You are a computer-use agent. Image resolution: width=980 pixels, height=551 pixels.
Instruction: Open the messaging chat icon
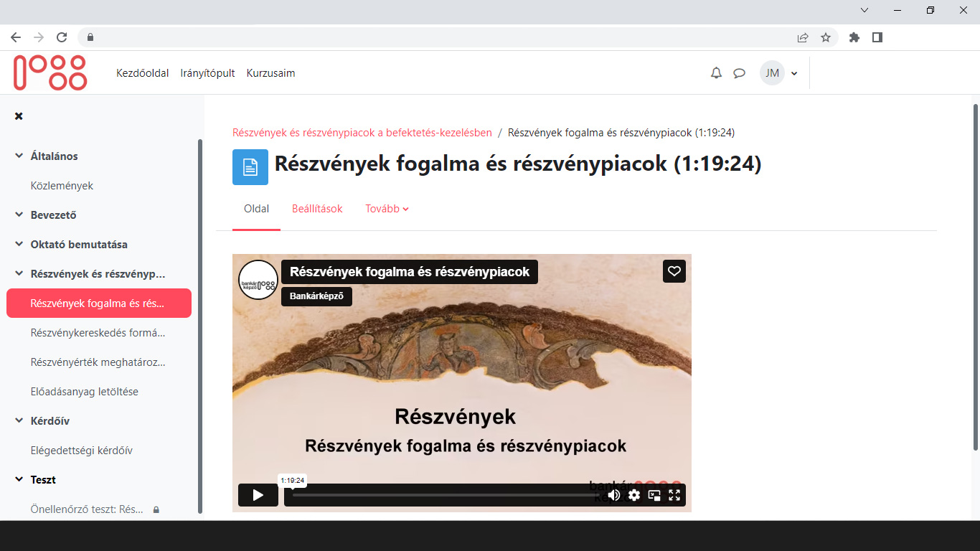[740, 72]
